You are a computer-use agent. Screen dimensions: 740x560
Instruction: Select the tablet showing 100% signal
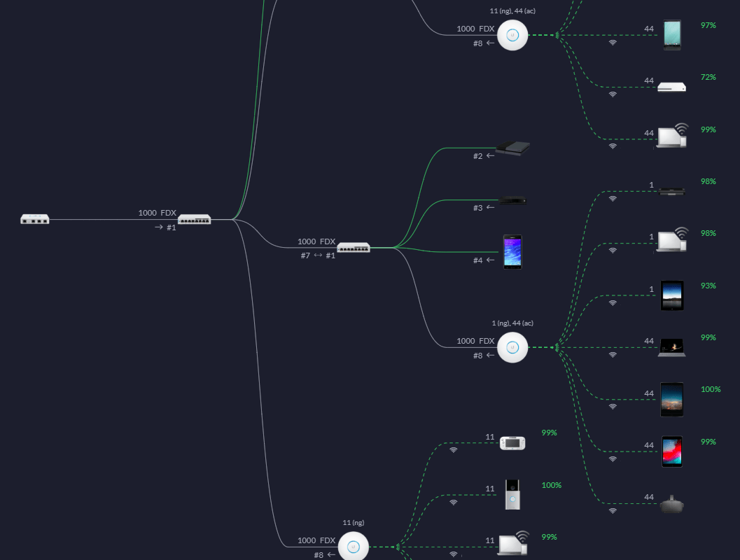point(672,399)
